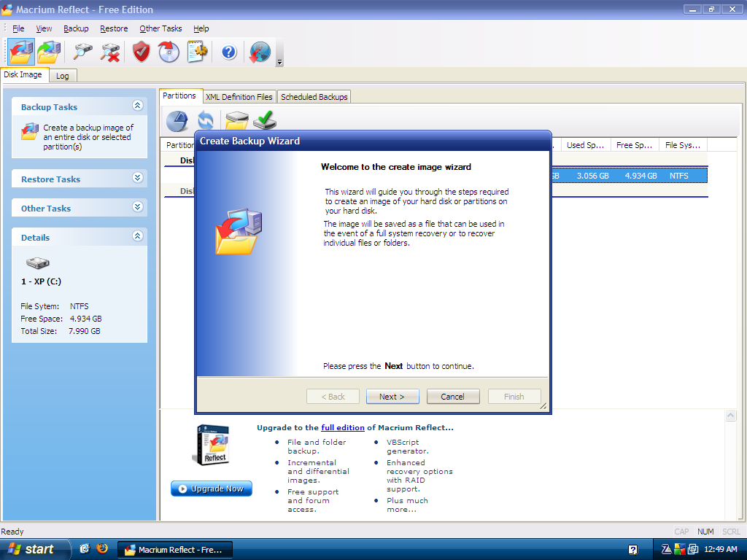
Task: Click the blue question mark Help icon
Action: pos(228,52)
